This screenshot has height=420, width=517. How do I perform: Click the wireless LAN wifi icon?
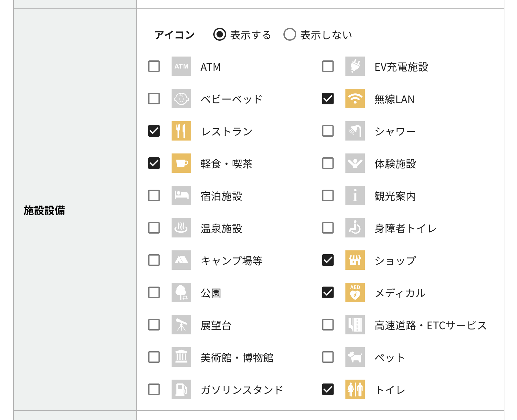point(355,99)
